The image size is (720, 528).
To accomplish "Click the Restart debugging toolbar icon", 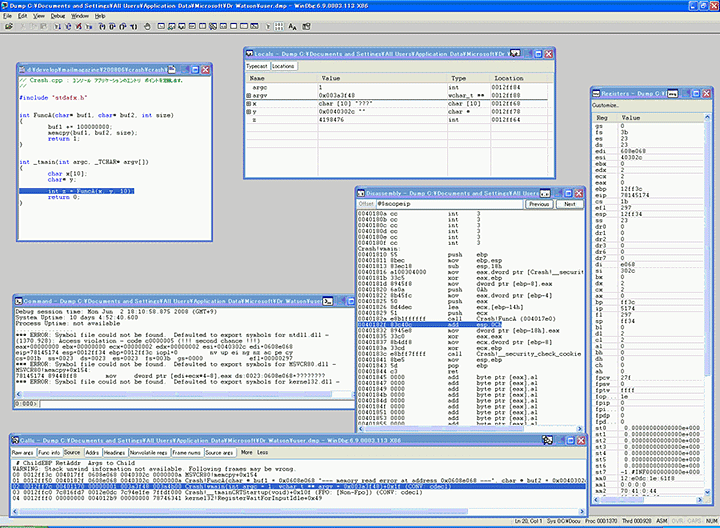I will (68, 27).
